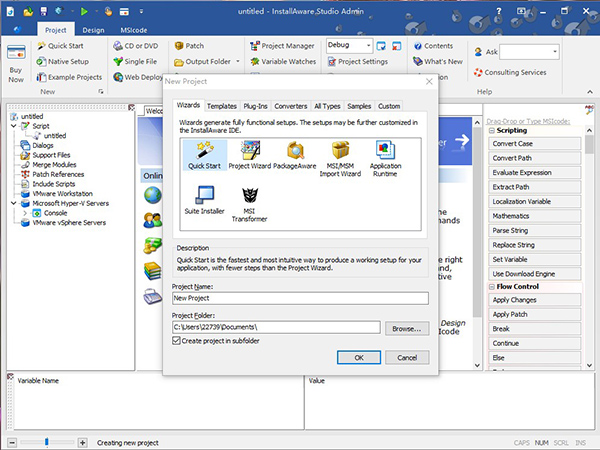Click the Project Name input field
The image size is (600, 450).
pyautogui.click(x=300, y=298)
